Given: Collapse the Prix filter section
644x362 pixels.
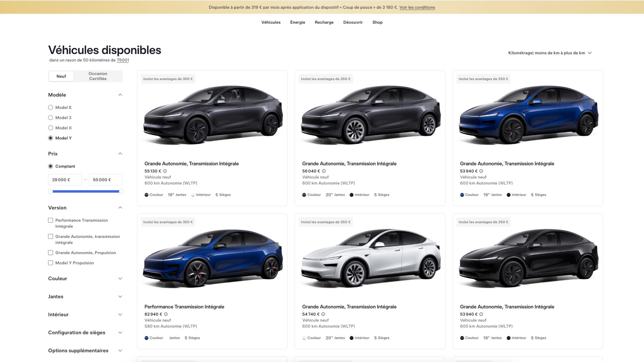Looking at the screenshot, I should 120,154.
